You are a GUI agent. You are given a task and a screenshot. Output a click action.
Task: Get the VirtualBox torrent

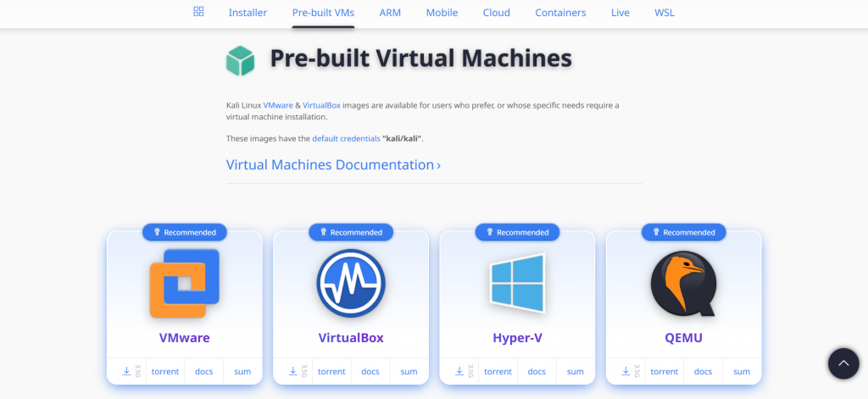331,371
